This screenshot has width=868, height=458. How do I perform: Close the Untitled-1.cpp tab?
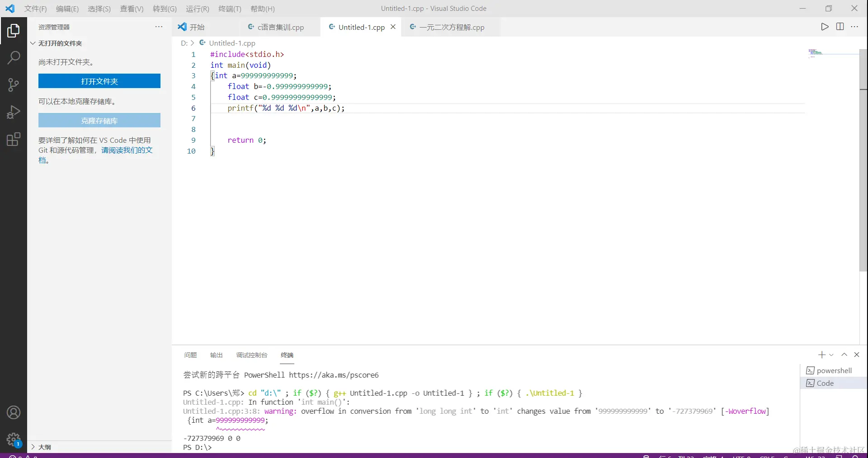393,27
